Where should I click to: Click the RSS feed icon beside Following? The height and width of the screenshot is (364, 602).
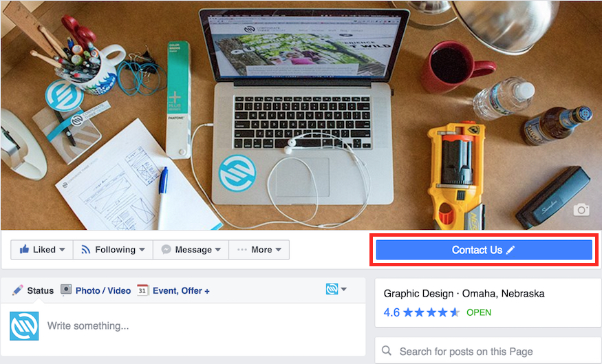[x=85, y=250]
